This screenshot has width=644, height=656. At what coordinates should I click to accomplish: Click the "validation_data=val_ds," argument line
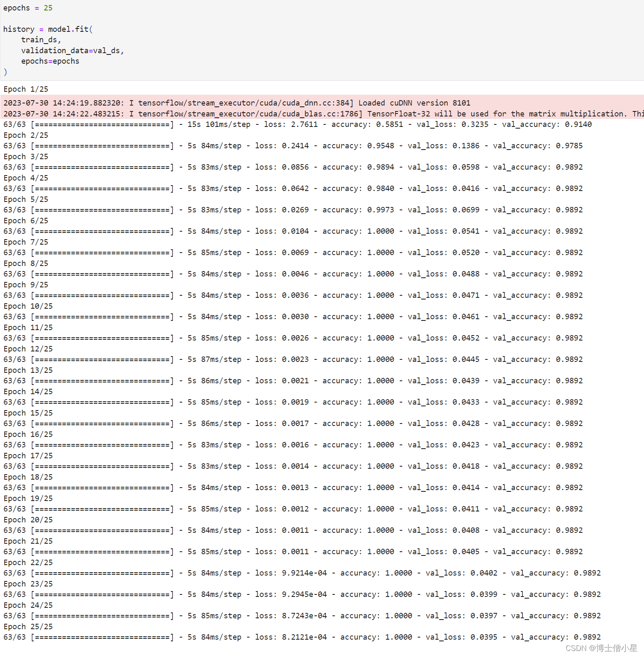pyautogui.click(x=72, y=51)
